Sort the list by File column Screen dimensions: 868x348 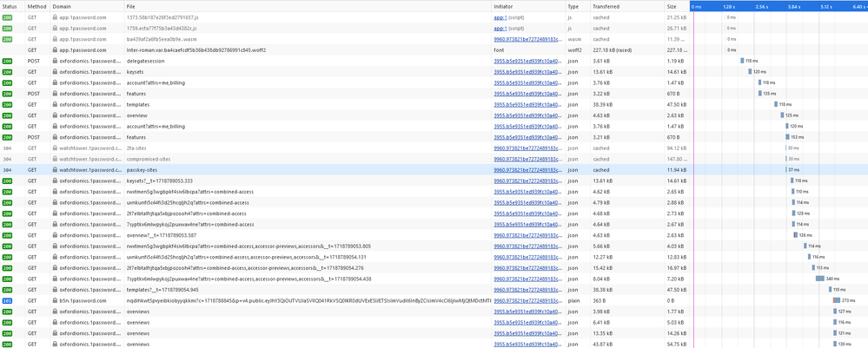(130, 6)
